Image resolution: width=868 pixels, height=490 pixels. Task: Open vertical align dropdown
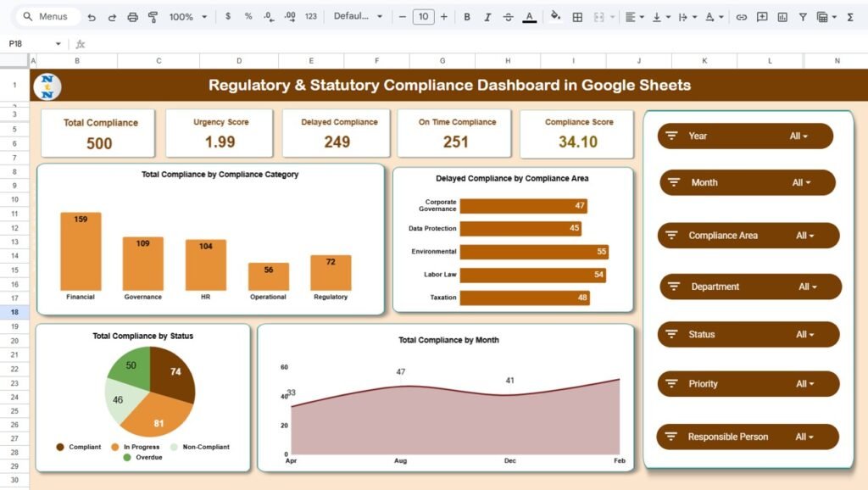click(x=661, y=17)
